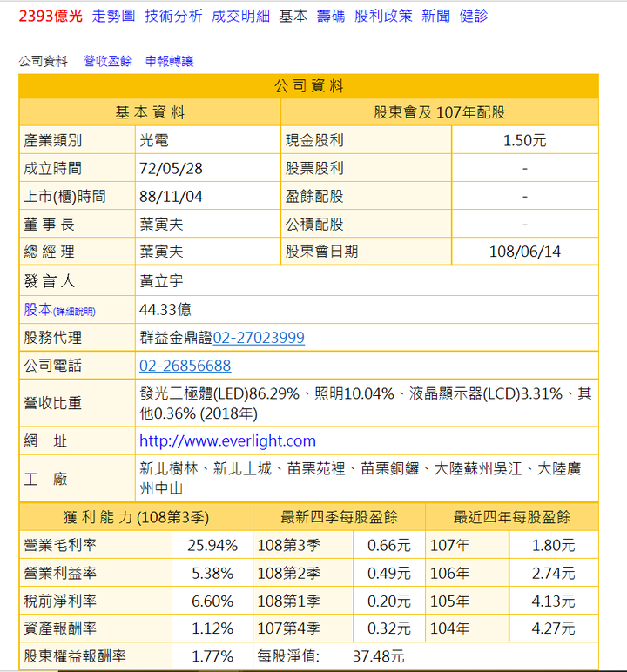Open the 籌碼 tab
Image resolution: width=627 pixels, height=672 pixels.
[x=331, y=16]
